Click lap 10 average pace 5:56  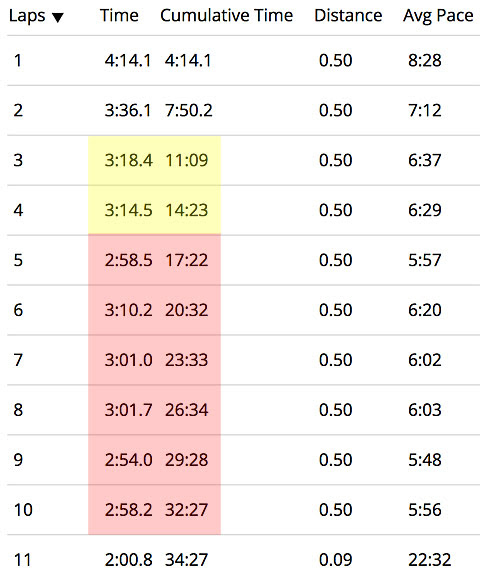coord(425,510)
